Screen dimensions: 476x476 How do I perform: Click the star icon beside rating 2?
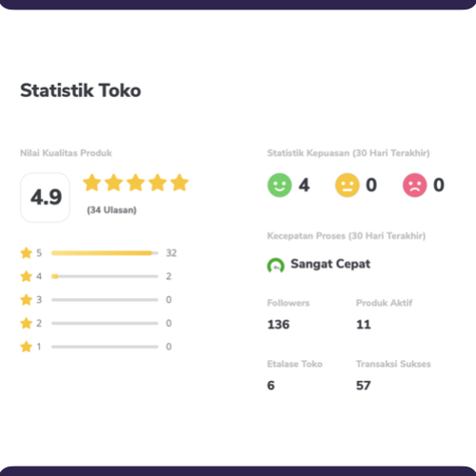point(27,323)
